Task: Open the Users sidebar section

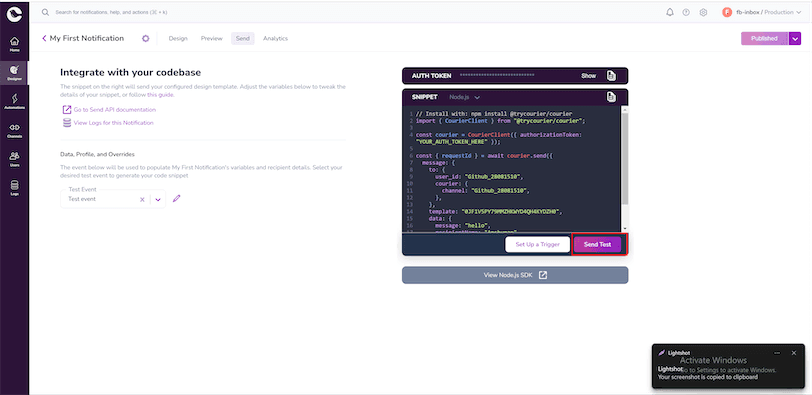Action: pyautogui.click(x=14, y=159)
